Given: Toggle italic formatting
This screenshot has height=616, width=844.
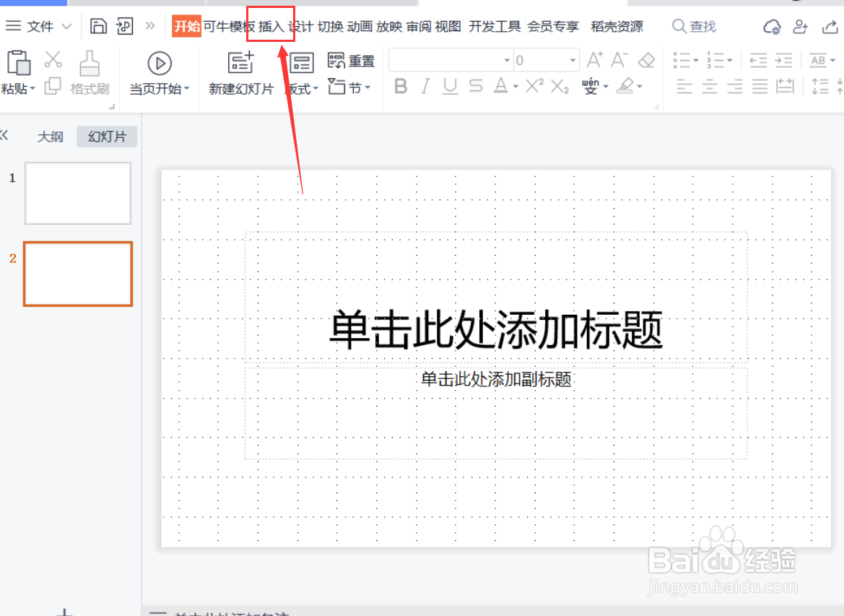Looking at the screenshot, I should click(425, 86).
